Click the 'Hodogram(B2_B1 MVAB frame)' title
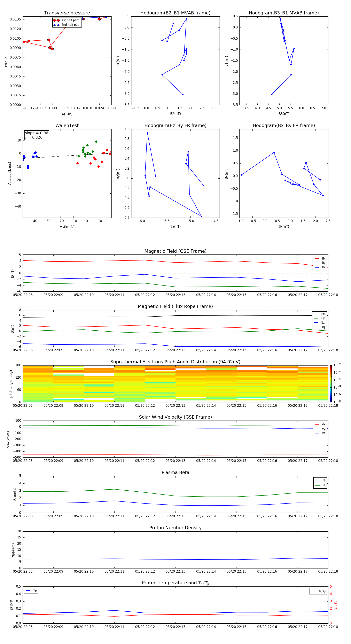Screen dimensions: 351x644 point(175,13)
